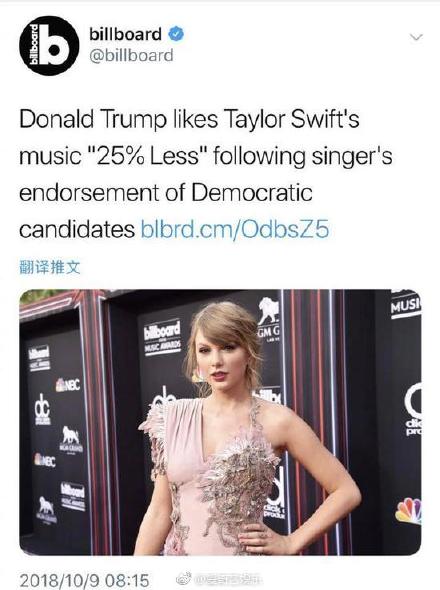Click the quoted "25% Less" text

click(x=147, y=155)
